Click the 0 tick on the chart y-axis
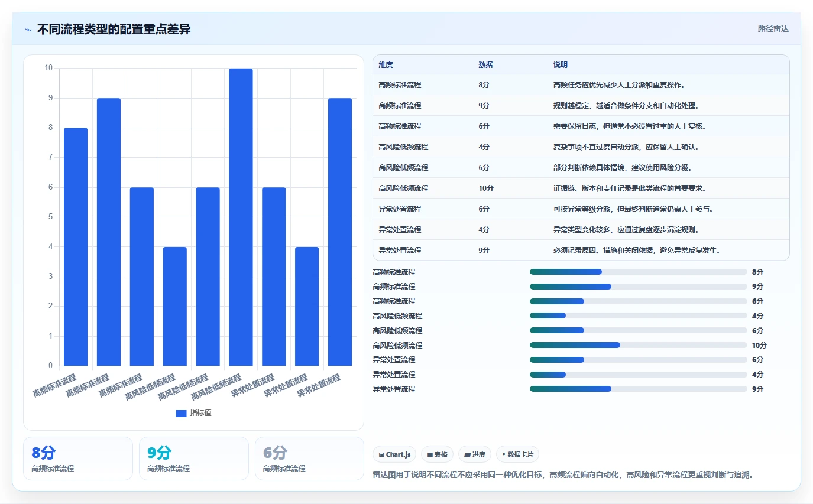 (50, 366)
